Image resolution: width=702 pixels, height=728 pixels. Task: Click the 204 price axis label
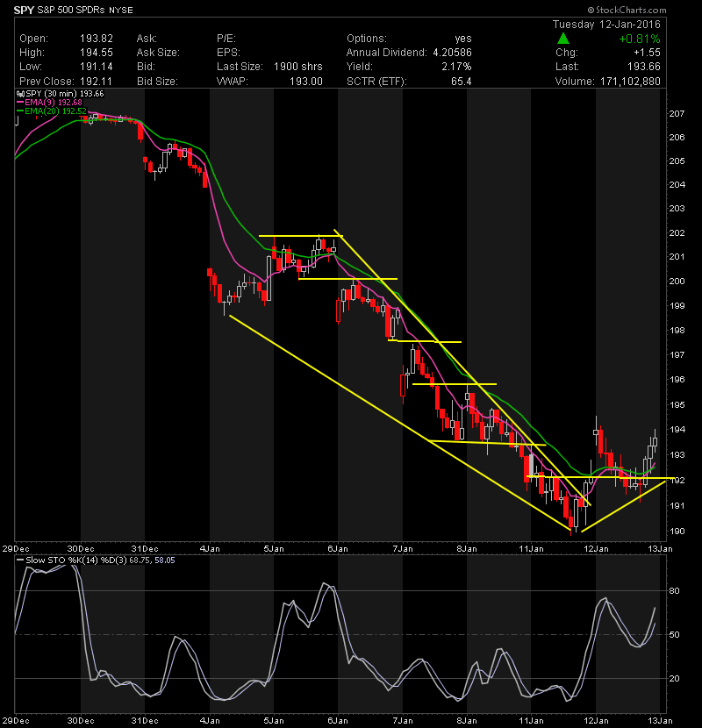(x=677, y=184)
